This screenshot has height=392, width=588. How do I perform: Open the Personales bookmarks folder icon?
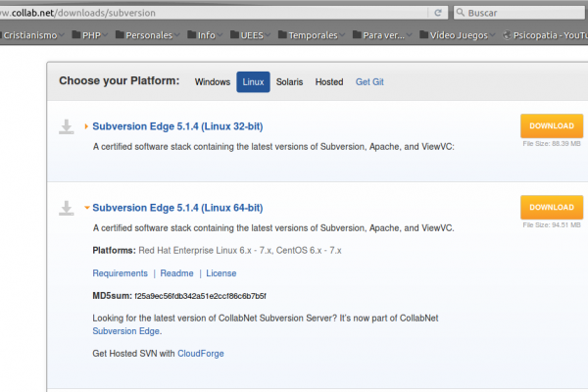(x=120, y=35)
